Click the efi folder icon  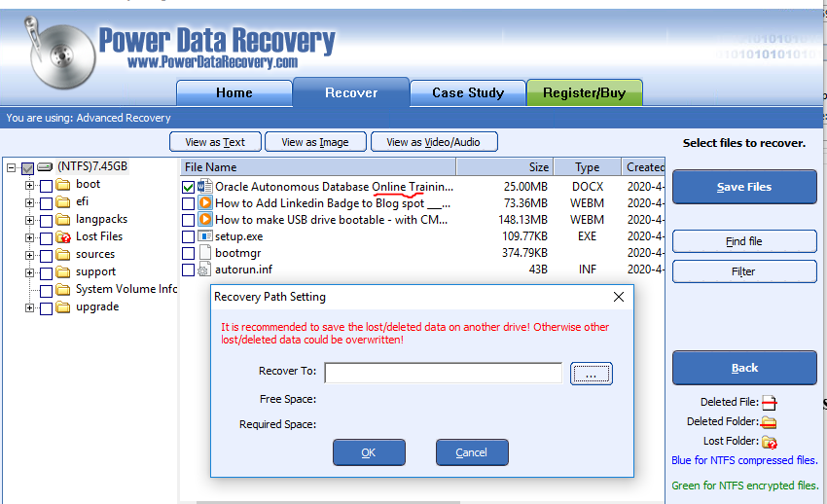pyautogui.click(x=63, y=202)
